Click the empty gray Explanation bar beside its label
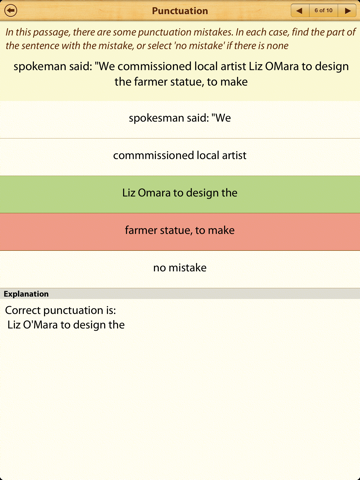 coord(203,294)
